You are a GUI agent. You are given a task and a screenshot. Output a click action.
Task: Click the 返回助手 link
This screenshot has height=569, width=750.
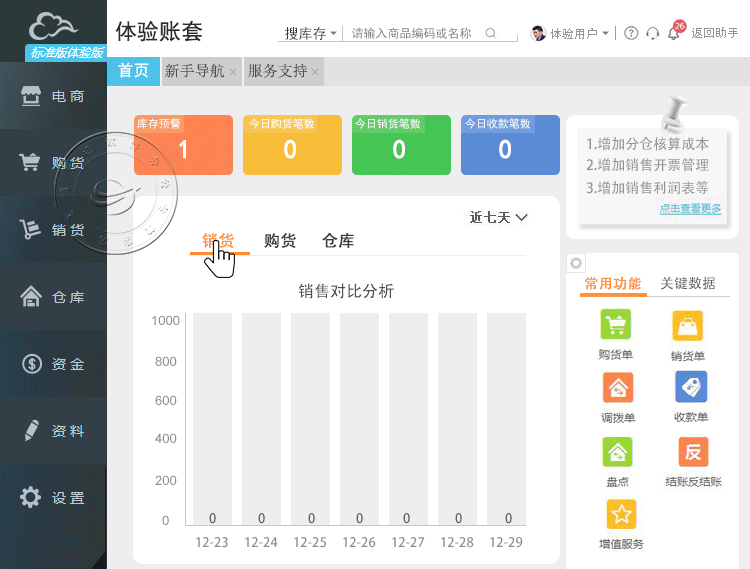pos(714,33)
